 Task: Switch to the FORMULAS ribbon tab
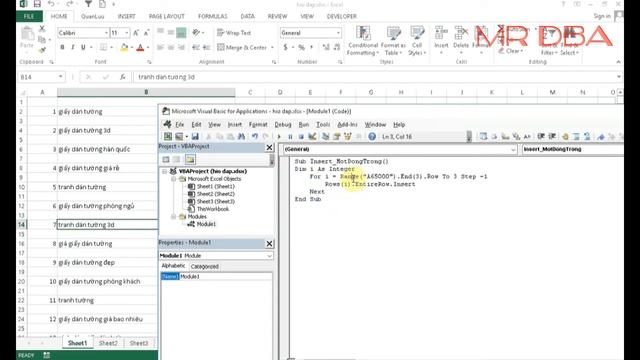[x=213, y=16]
